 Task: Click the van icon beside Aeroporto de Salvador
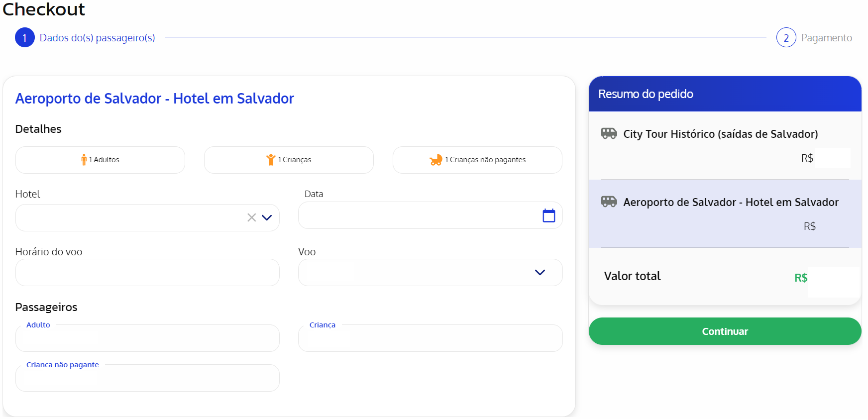pyautogui.click(x=609, y=202)
